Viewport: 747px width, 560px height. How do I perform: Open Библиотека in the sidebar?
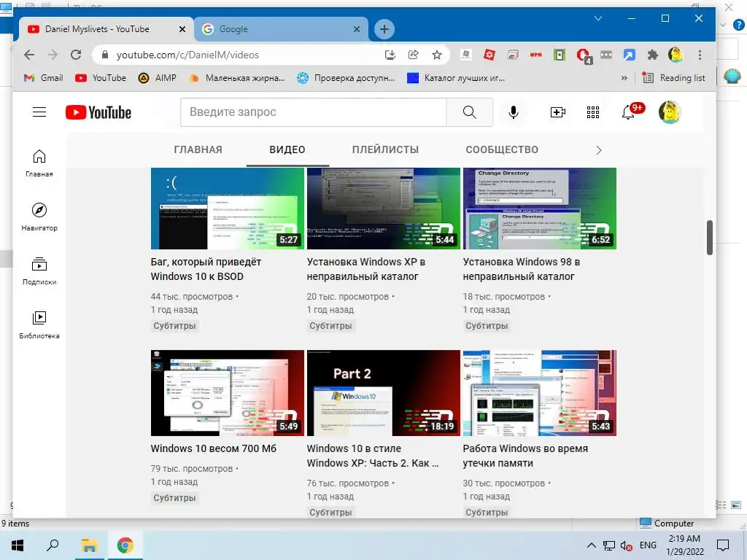(39, 324)
